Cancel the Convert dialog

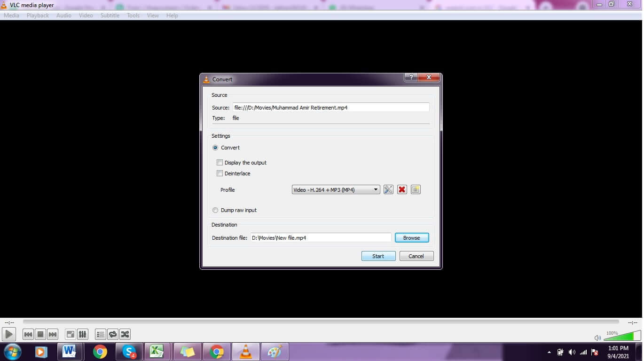click(416, 256)
